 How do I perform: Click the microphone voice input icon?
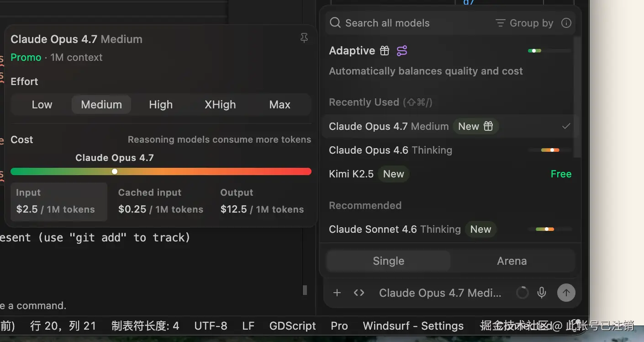click(542, 293)
